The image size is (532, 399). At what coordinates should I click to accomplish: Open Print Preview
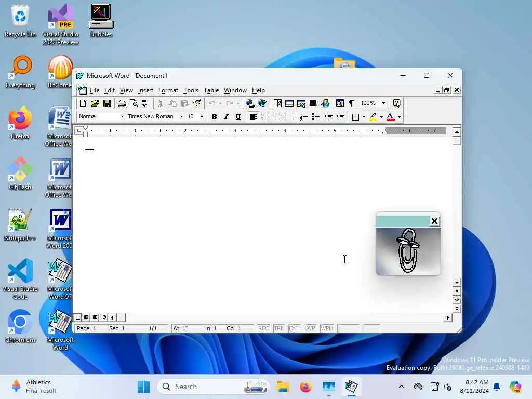tap(134, 103)
